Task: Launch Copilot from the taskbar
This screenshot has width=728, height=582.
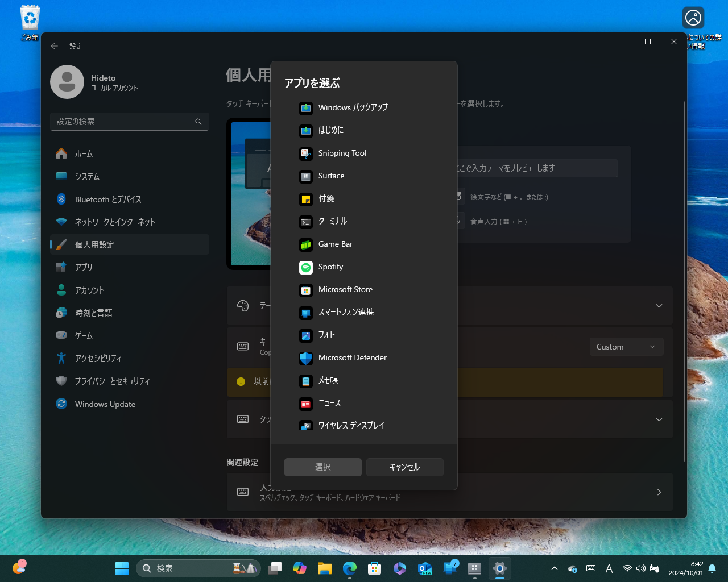Action: coord(300,568)
